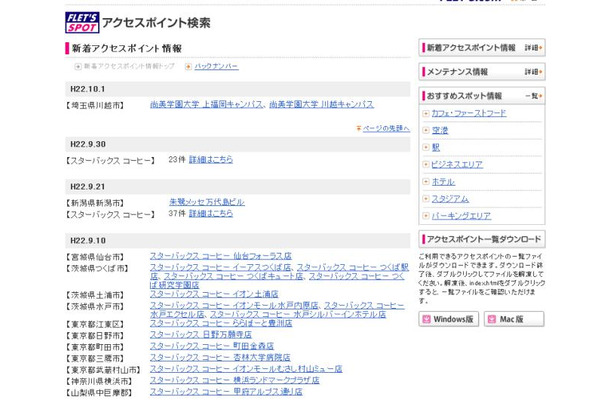Click plus icon beside パーキングエリア

click(426, 216)
